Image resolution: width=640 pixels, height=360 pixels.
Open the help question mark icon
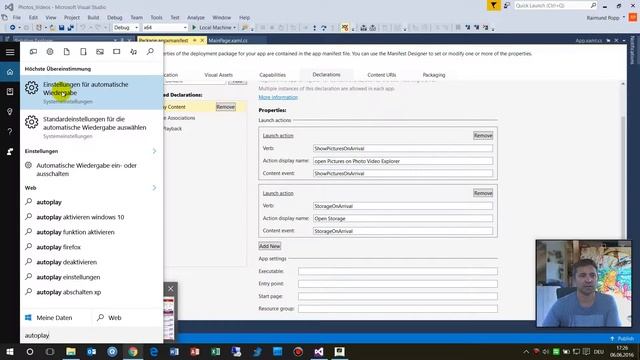10,131
